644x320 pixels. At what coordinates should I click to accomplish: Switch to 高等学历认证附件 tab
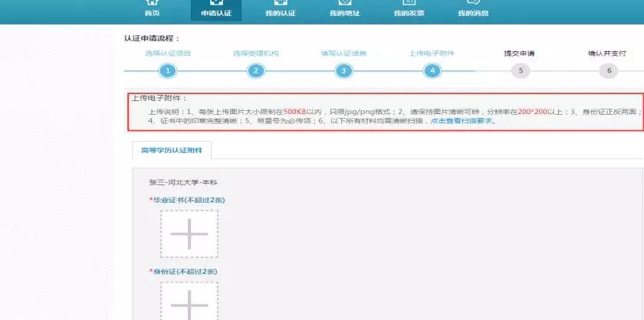pyautogui.click(x=172, y=150)
